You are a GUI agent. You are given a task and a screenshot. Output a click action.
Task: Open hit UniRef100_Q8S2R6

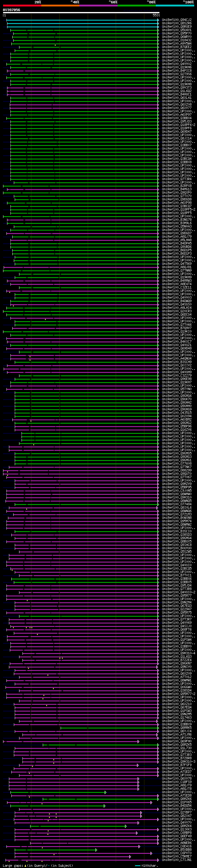point(177,23)
